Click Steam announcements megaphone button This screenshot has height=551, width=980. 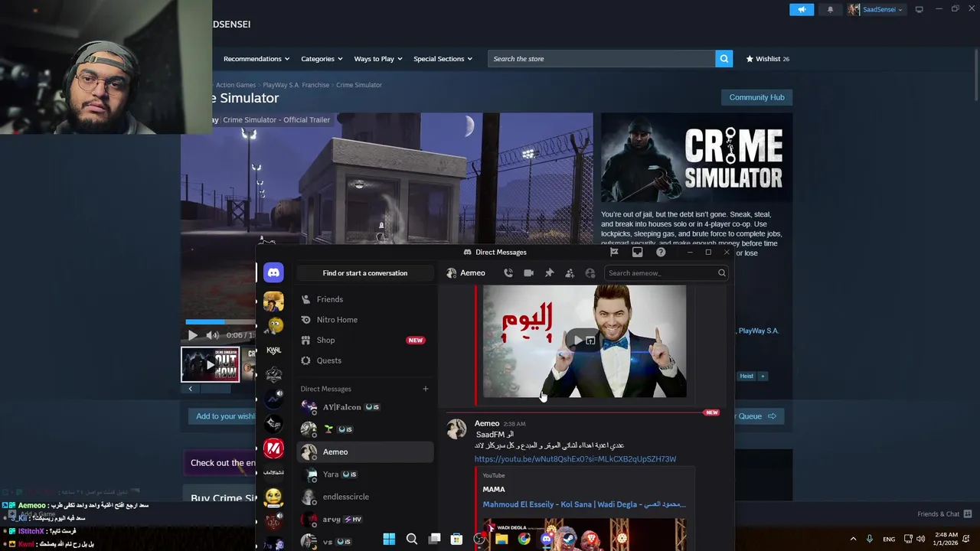[802, 10]
